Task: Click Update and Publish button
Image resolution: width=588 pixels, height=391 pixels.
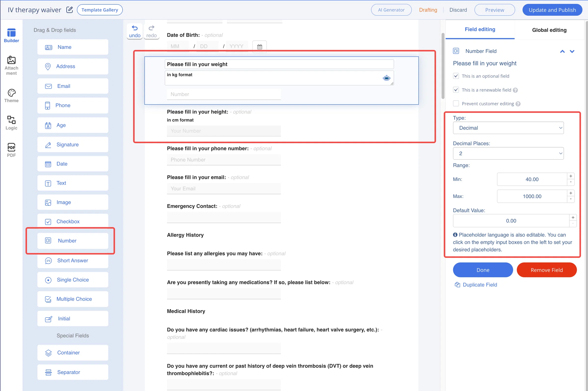Action: point(552,10)
